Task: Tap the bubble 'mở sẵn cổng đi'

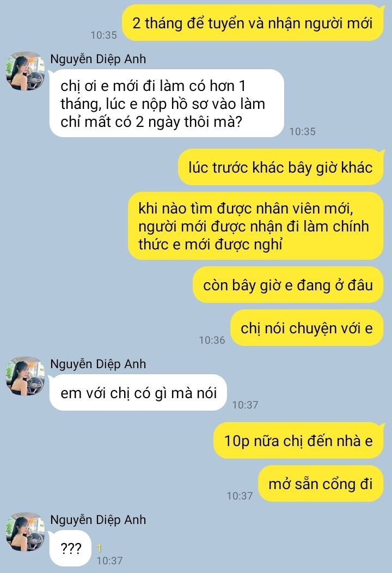Action: pos(321,484)
